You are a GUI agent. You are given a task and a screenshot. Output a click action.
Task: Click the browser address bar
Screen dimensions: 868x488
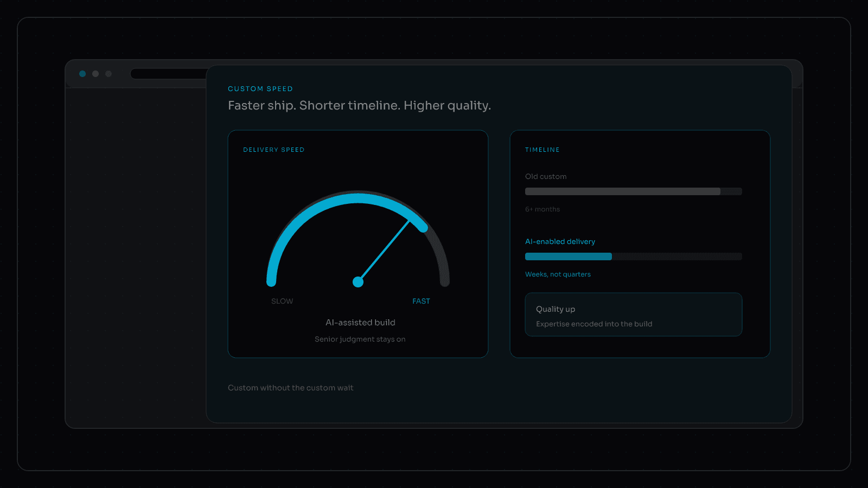coord(169,74)
